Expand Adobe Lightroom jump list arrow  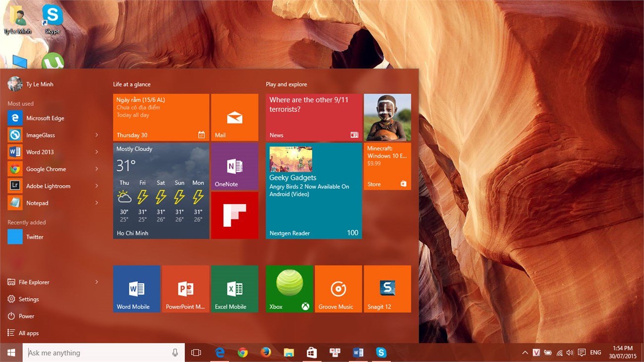pyautogui.click(x=97, y=186)
